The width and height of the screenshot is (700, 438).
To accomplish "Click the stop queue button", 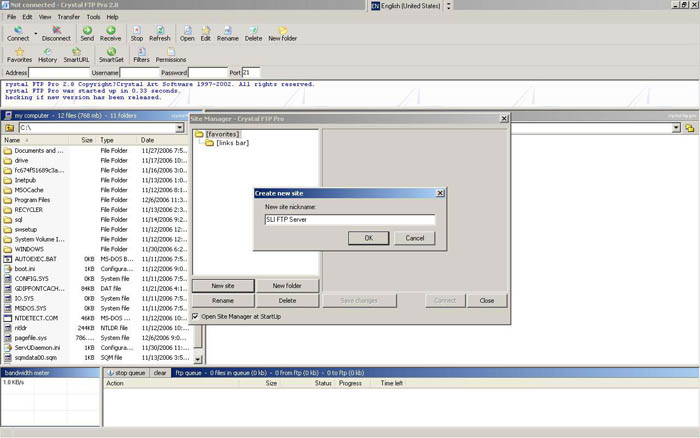I will click(126, 373).
